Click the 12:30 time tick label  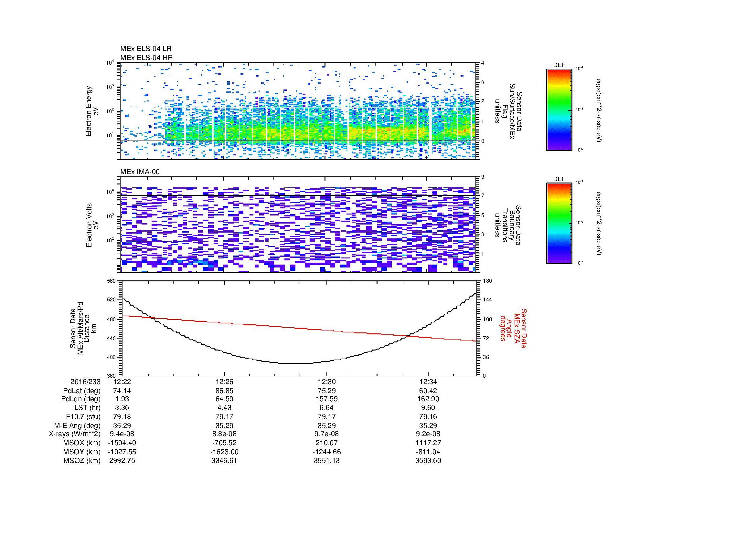[326, 382]
